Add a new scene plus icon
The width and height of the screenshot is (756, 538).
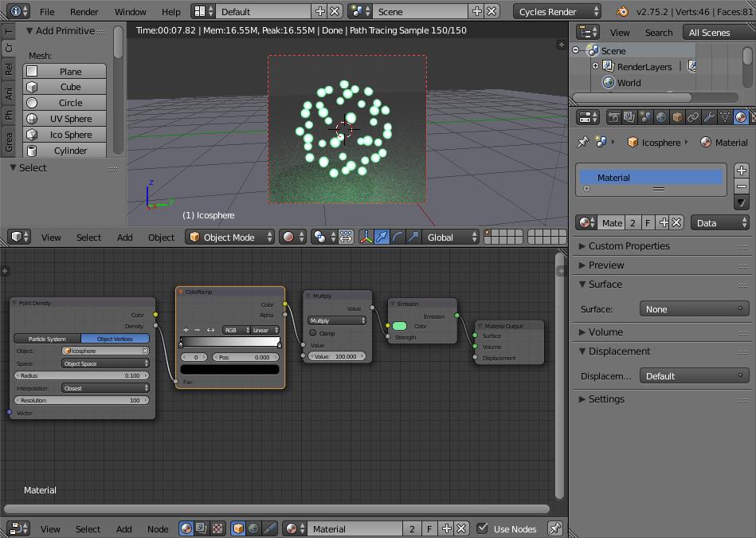coord(477,11)
